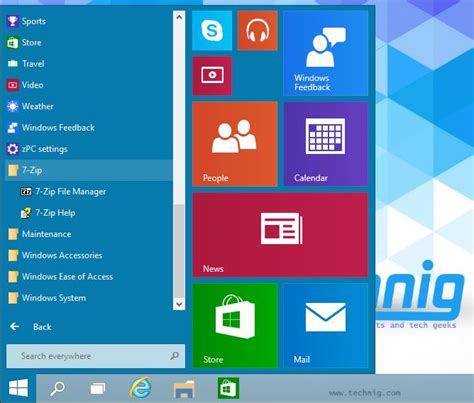Open the Calendar tile

coord(326,144)
